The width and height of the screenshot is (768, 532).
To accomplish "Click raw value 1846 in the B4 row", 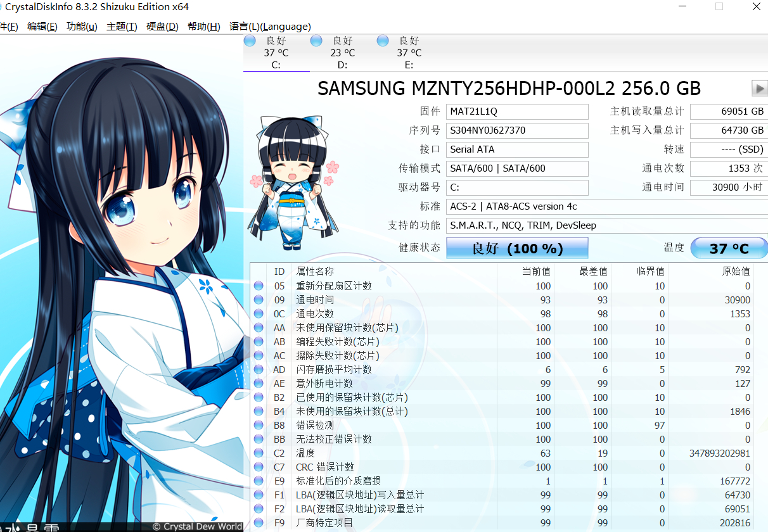I will coord(740,412).
